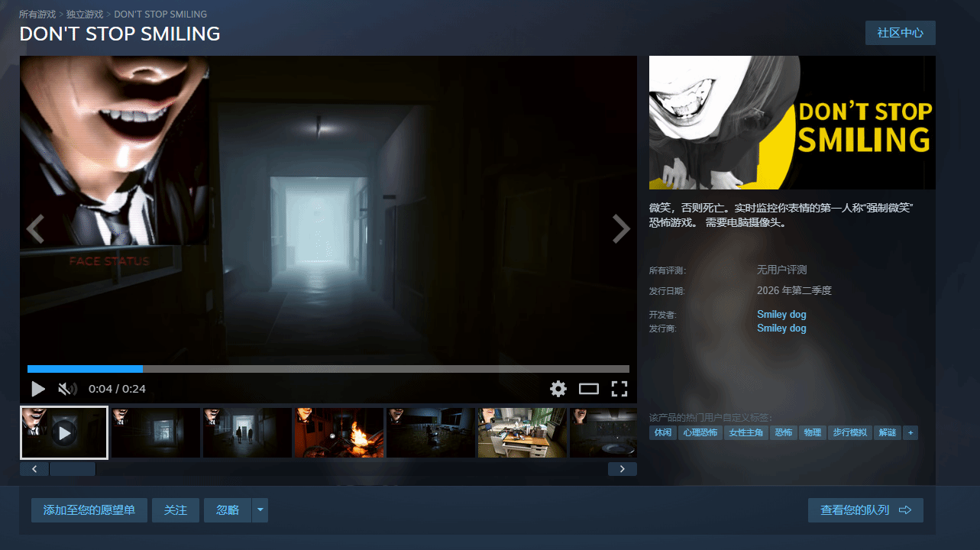980x550 pixels.
Task: Click 关注 to follow game
Action: coord(176,510)
